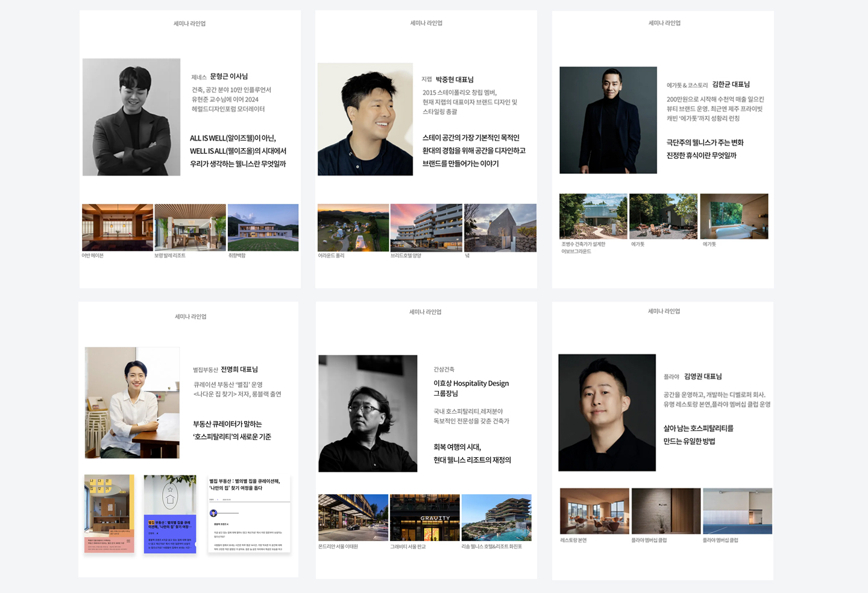868x593 pixels.
Task: Click the 어라운드 폴리 aerial photo
Action: pos(353,227)
